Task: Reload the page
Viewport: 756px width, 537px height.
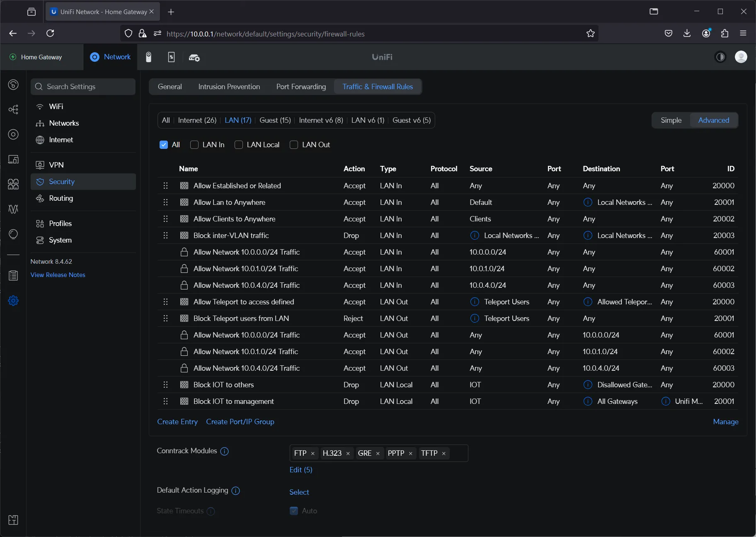Action: point(50,33)
